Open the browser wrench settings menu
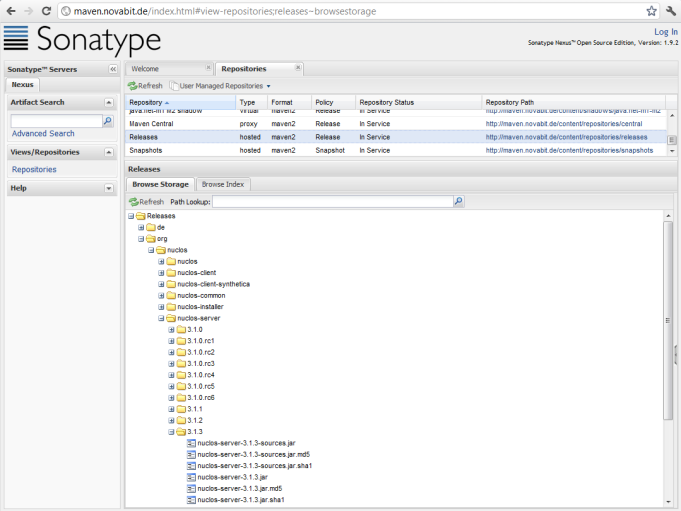The width and height of the screenshot is (681, 511). [671, 11]
